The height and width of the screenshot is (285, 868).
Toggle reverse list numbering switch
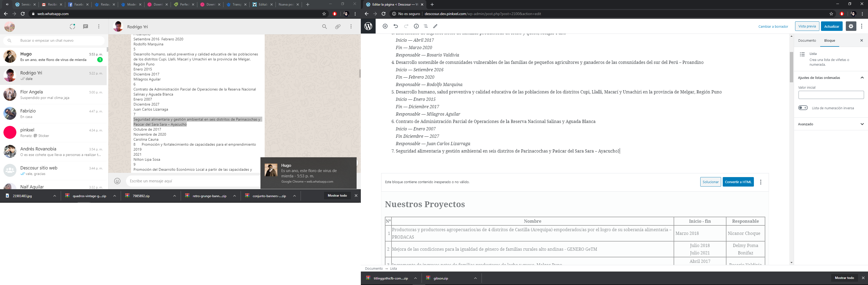[x=803, y=108]
